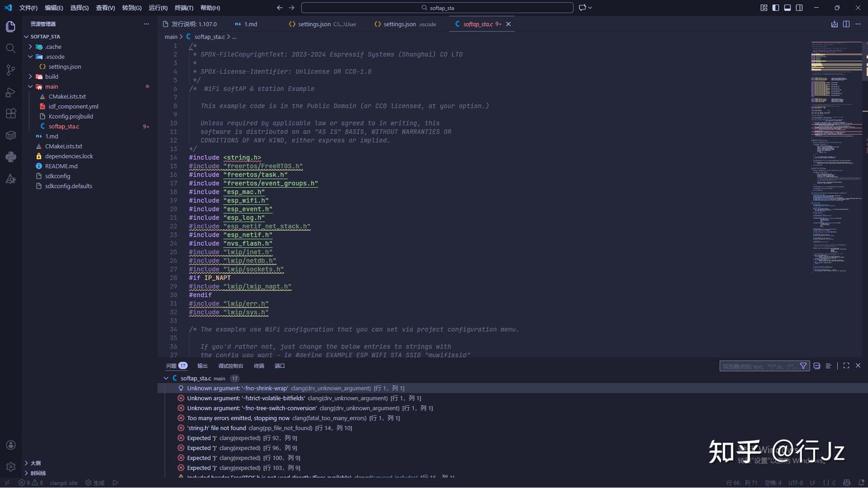Switch to the 输出 panel tab
868x488 pixels.
[x=203, y=366]
